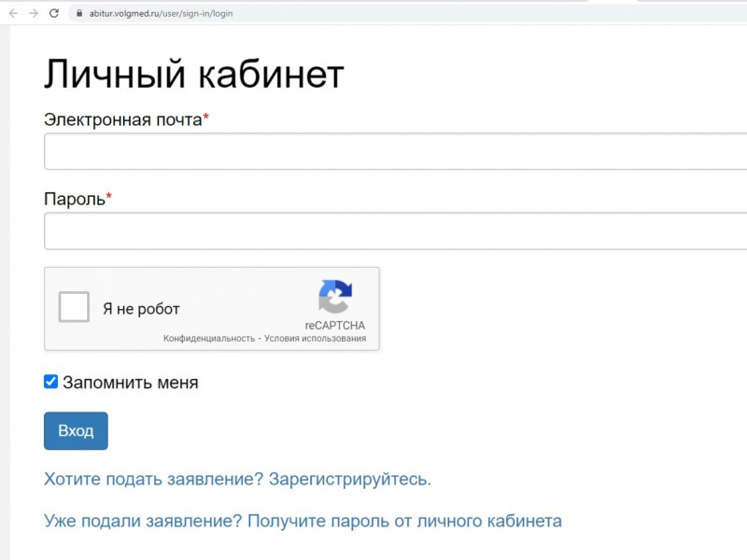This screenshot has width=747, height=560.
Task: Focus the address bar URL
Action: pos(161,13)
